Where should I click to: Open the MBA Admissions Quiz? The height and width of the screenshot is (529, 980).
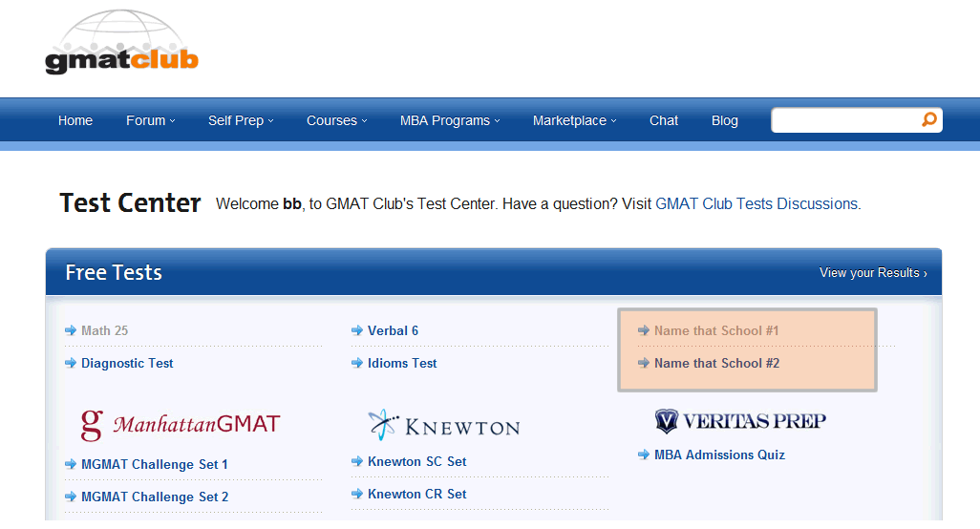tap(719, 455)
